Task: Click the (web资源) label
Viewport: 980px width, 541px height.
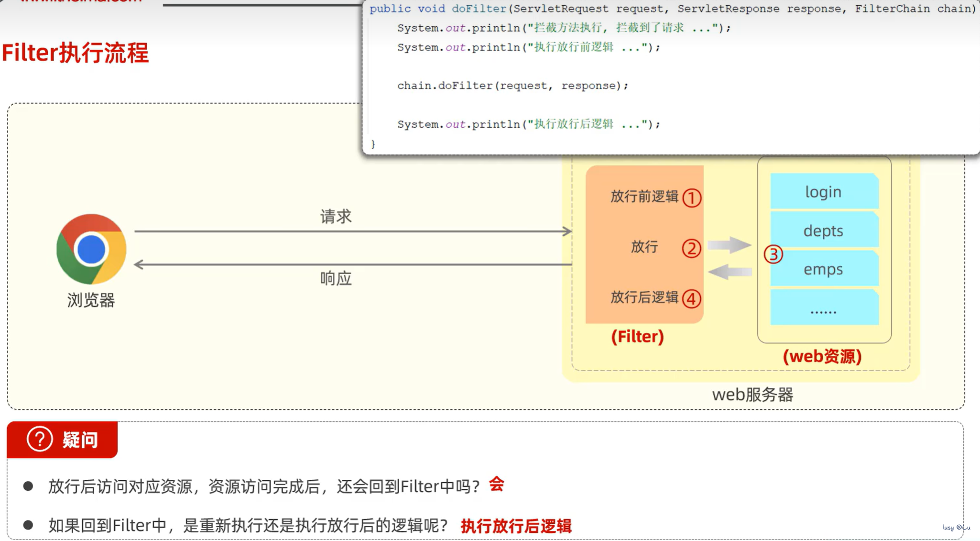Action: (x=822, y=356)
